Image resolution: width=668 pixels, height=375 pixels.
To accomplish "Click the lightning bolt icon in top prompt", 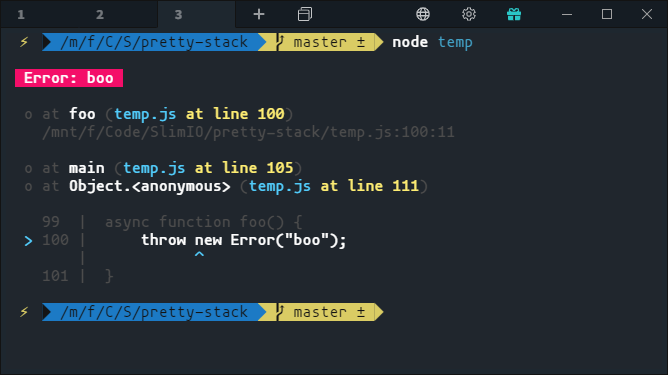I will click(x=24, y=42).
